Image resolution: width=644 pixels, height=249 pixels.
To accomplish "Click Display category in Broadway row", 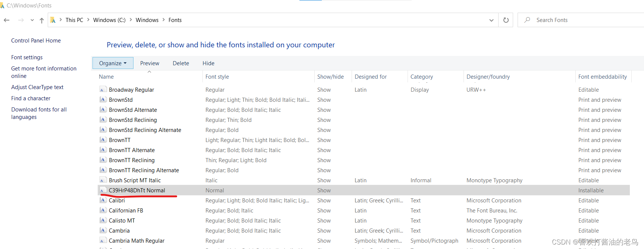I will [x=420, y=90].
